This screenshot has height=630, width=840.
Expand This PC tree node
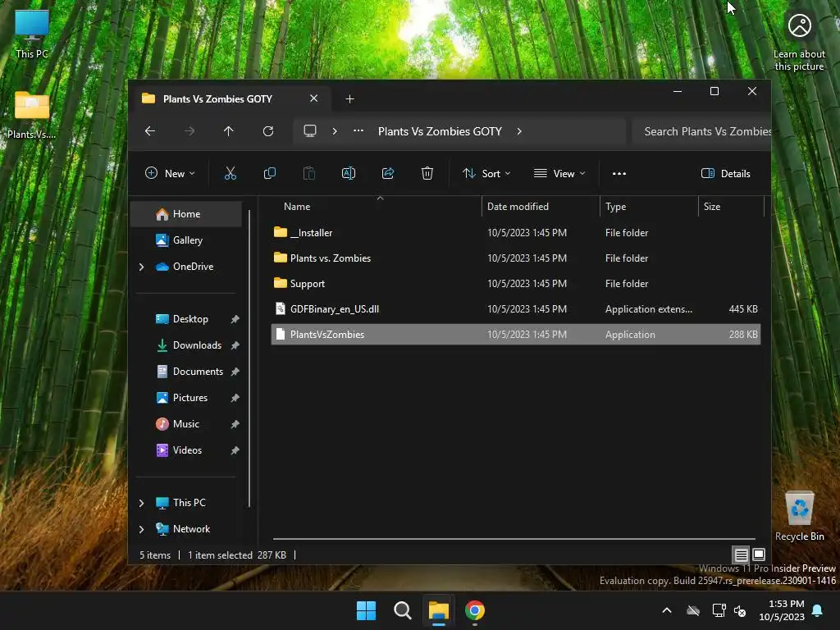pos(141,503)
